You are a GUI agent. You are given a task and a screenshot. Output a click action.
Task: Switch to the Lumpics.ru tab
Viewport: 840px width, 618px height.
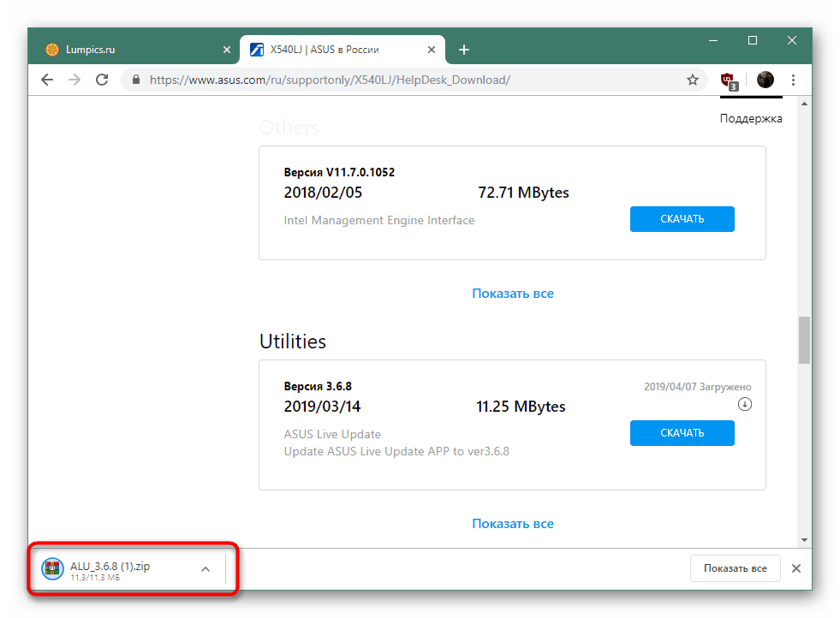tap(133, 50)
